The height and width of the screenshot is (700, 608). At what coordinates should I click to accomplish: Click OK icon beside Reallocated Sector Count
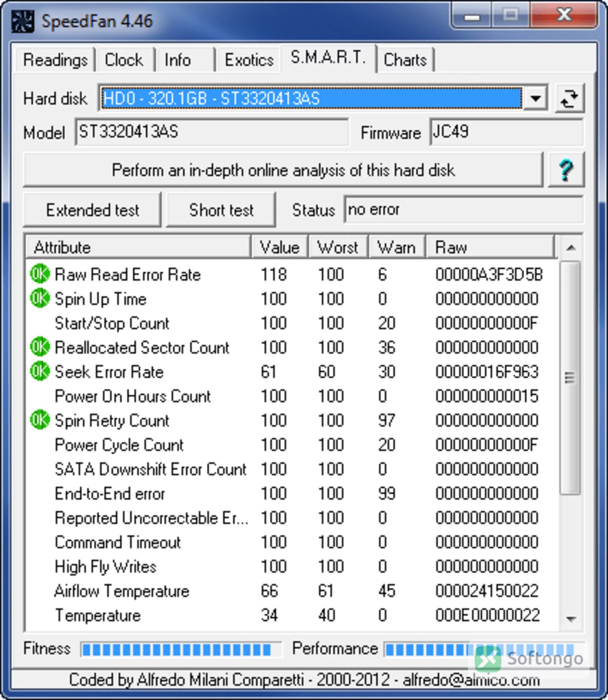tap(40, 347)
